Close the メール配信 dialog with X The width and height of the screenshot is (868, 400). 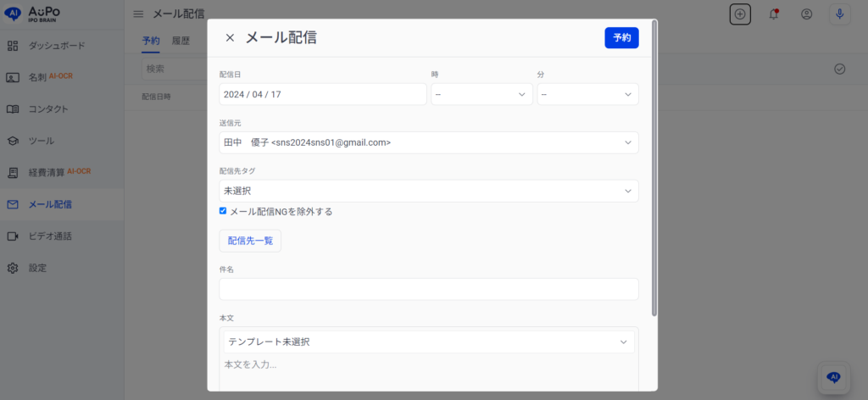(x=230, y=38)
